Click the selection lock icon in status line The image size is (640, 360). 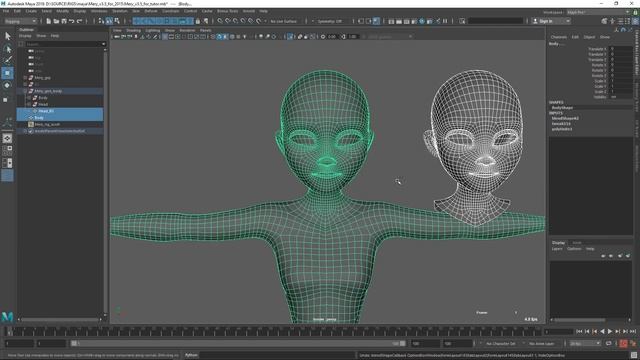198,21
